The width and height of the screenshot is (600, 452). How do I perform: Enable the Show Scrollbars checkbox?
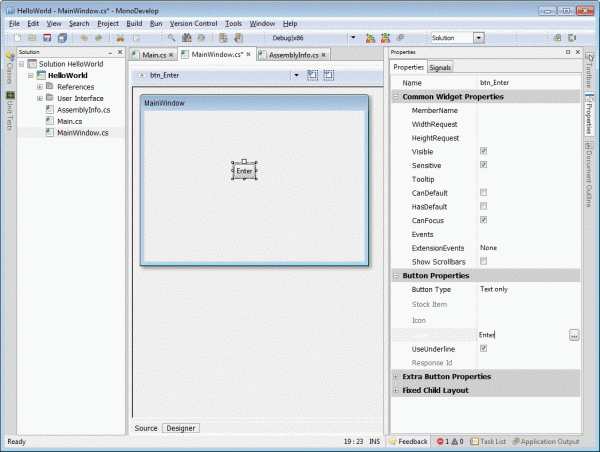pyautogui.click(x=484, y=261)
